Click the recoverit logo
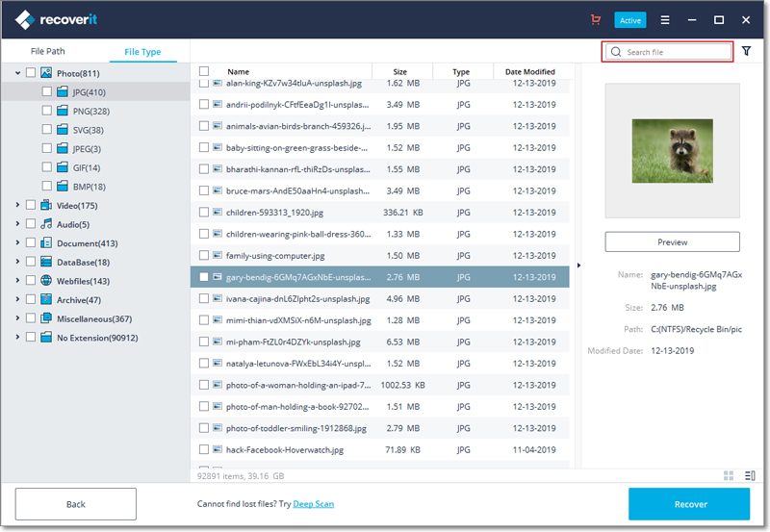Screen dimensions: 770x532 56,19
